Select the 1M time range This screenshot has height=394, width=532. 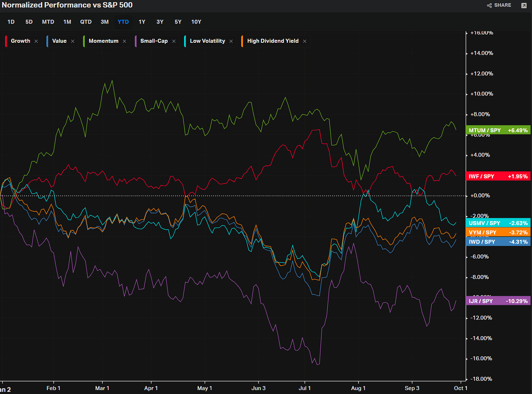[x=67, y=22]
